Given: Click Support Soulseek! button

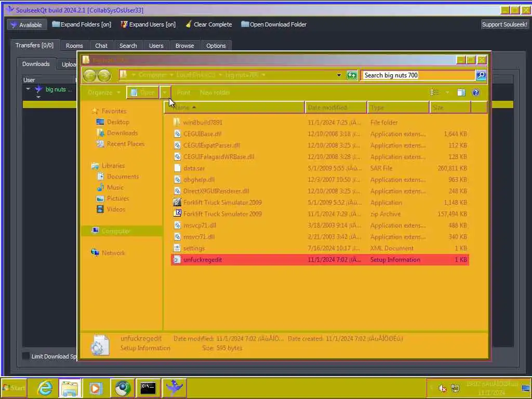Looking at the screenshot, I should (x=504, y=24).
